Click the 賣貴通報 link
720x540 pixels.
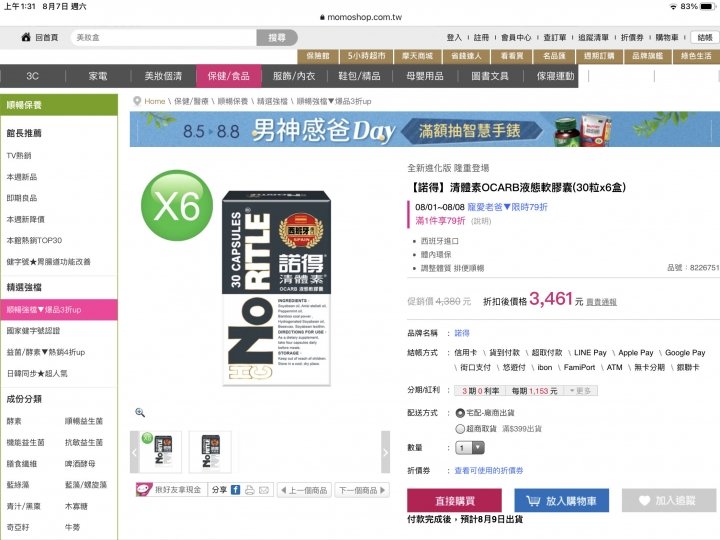(602, 302)
